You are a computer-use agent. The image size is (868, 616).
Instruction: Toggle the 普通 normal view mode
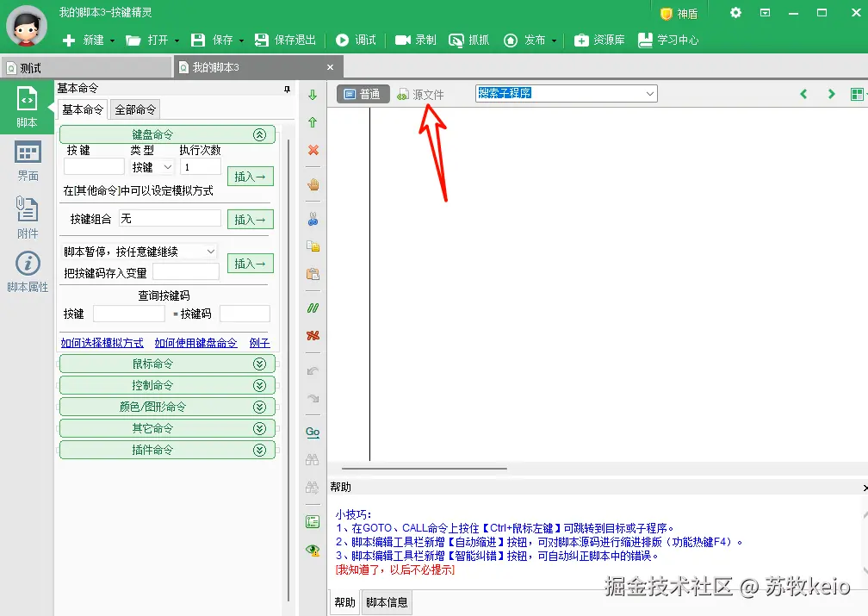tap(363, 94)
